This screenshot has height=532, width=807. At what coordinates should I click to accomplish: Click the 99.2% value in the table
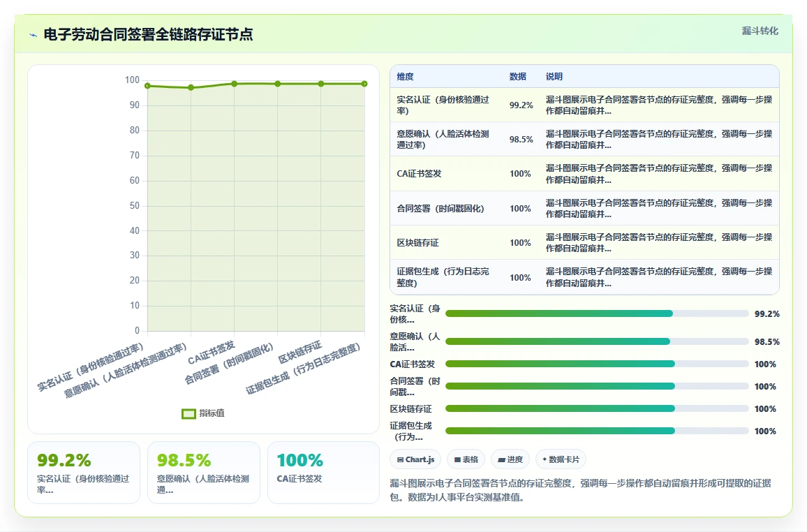521,105
